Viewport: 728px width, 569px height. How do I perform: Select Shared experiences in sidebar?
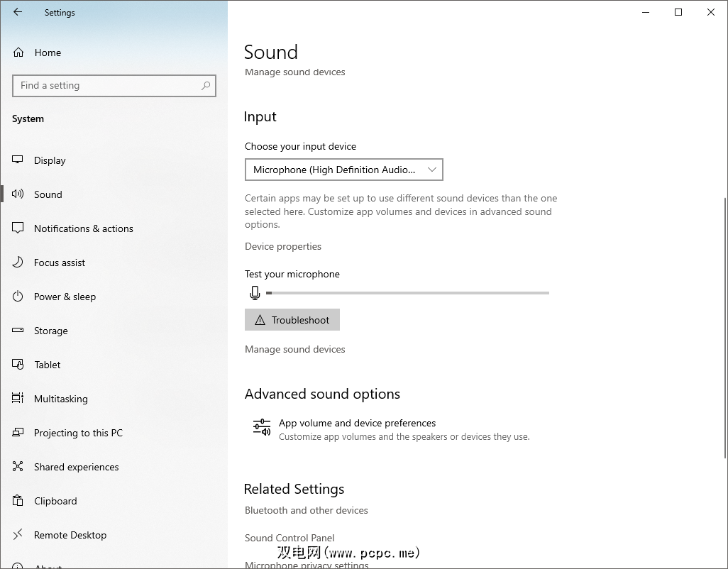(76, 467)
